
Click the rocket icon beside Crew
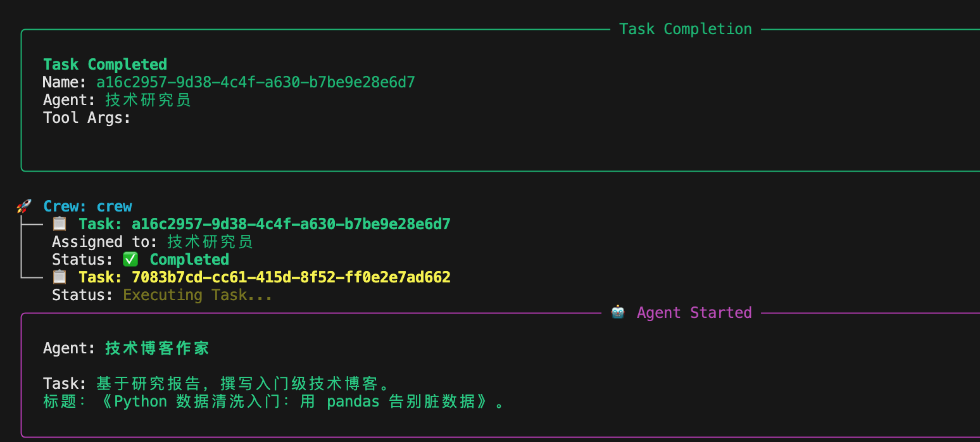(24, 206)
